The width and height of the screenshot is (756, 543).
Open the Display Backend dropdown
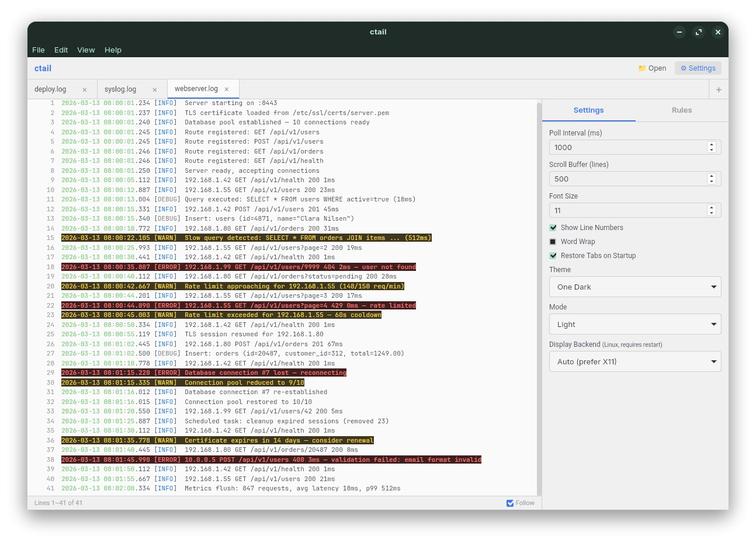[x=635, y=361]
